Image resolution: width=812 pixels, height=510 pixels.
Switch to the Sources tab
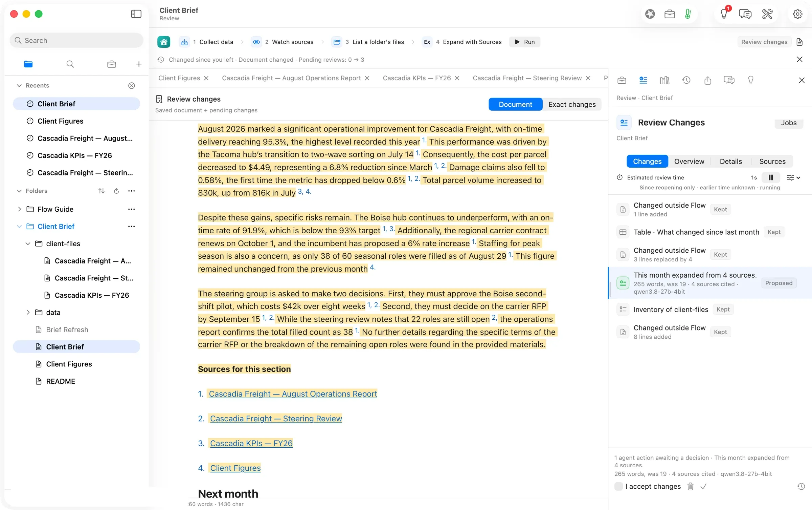[772, 162]
